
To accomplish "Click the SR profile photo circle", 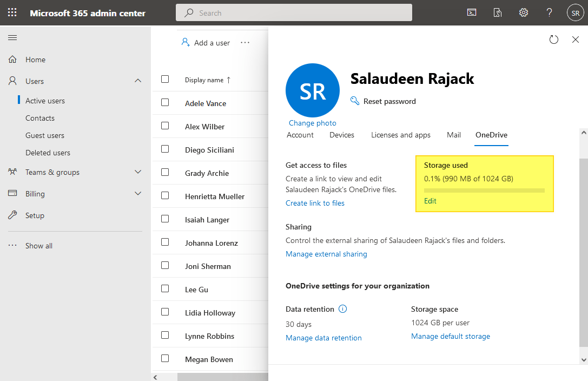I will coord(312,90).
